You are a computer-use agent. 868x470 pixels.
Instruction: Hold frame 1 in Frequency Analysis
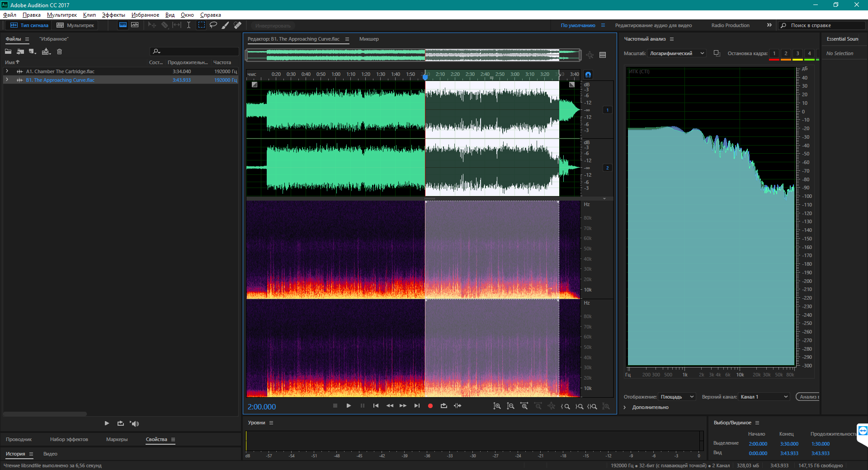pyautogui.click(x=774, y=54)
